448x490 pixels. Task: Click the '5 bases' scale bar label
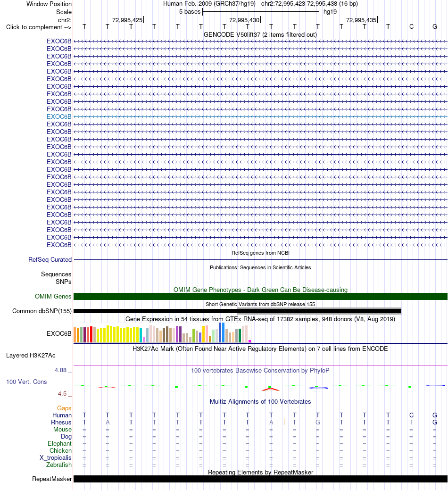tap(190, 12)
